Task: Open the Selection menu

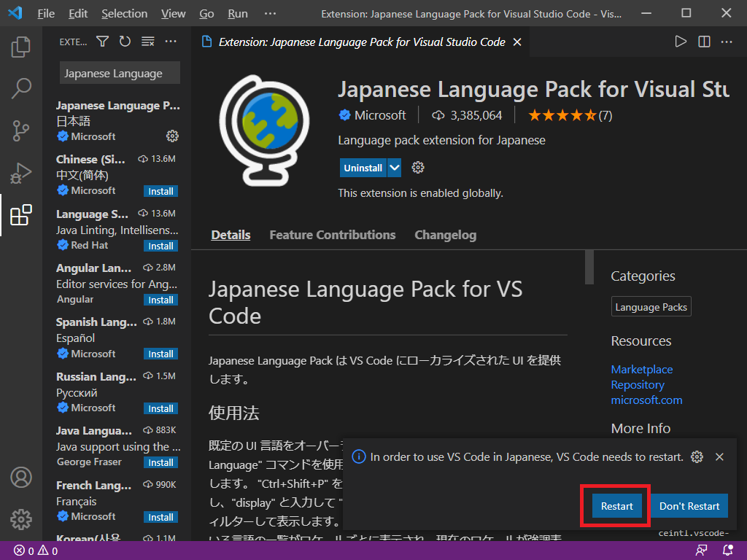Action: coord(124,13)
